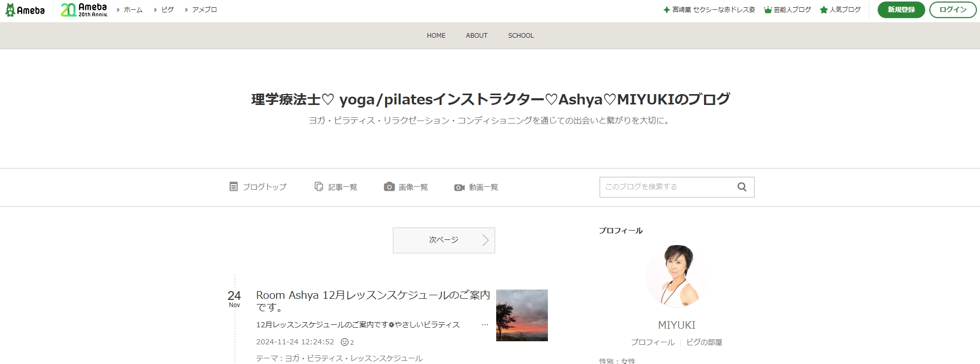Open the sunset post thumbnail image
The image size is (980, 364).
(522, 315)
